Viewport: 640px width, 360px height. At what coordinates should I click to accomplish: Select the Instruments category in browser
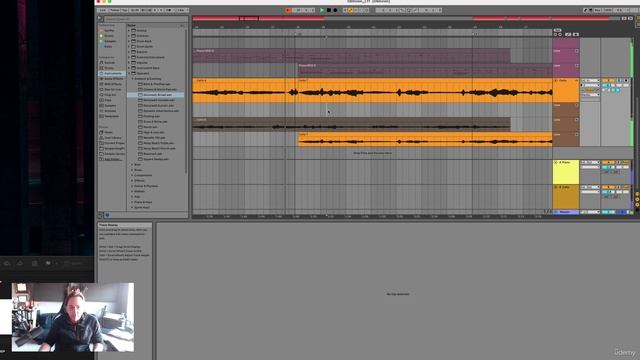(x=113, y=73)
